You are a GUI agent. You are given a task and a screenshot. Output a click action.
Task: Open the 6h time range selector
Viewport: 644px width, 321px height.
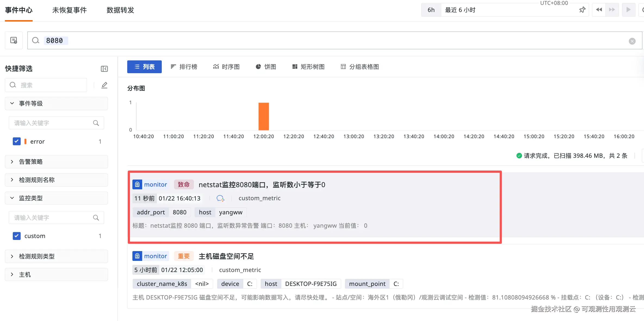(431, 10)
